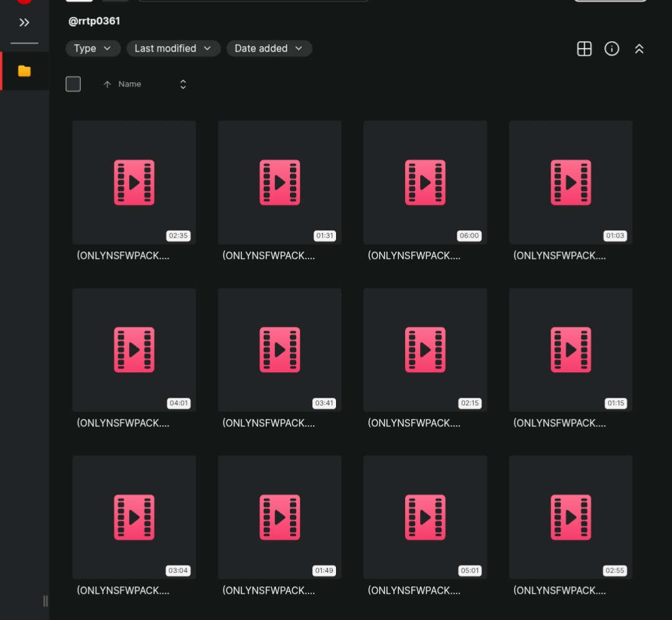
Task: Open the video lasting 04:01
Action: point(134,350)
